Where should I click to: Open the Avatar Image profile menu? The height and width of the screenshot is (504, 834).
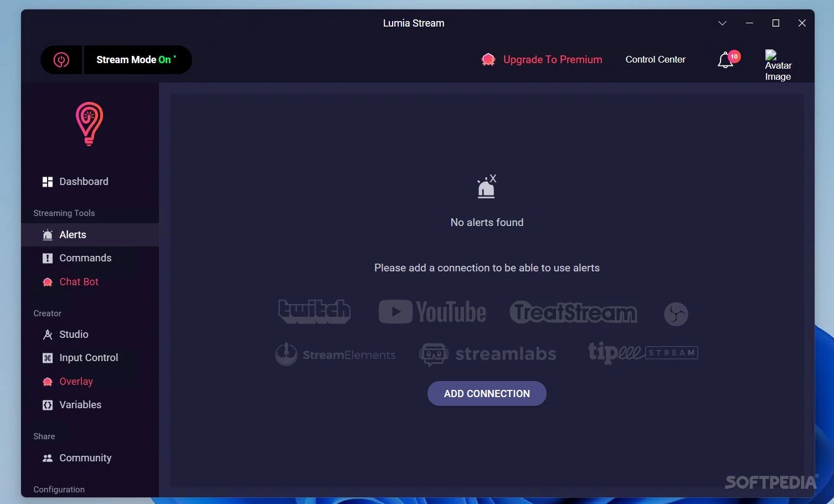(x=778, y=65)
